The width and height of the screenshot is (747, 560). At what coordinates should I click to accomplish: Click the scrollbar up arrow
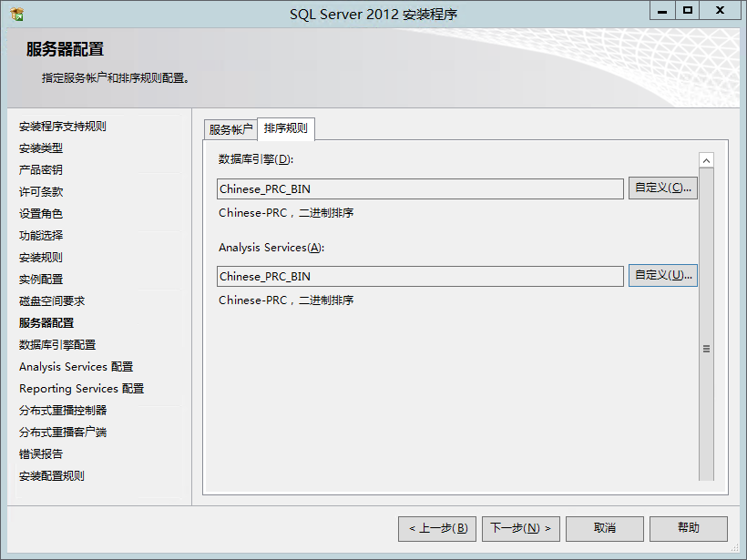click(706, 160)
